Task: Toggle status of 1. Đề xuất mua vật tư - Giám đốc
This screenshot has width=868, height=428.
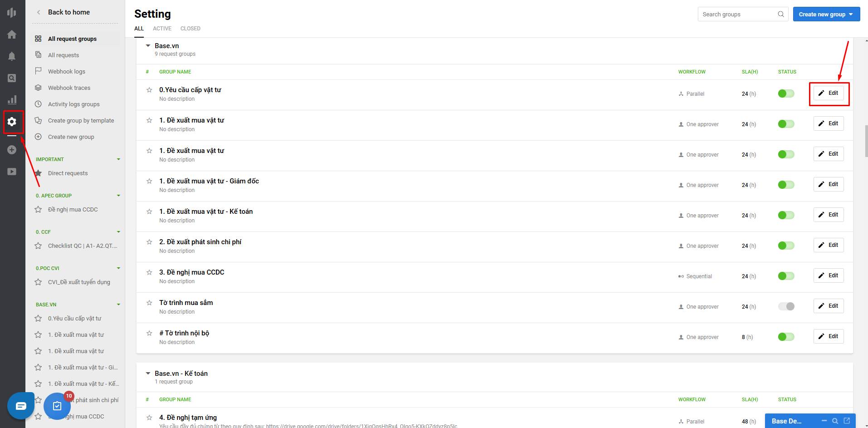Action: [x=786, y=185]
